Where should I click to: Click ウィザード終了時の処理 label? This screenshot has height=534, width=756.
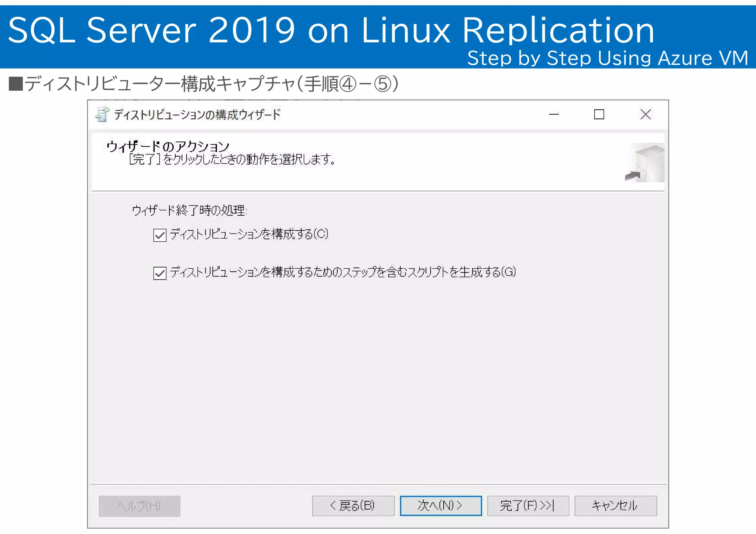point(189,210)
